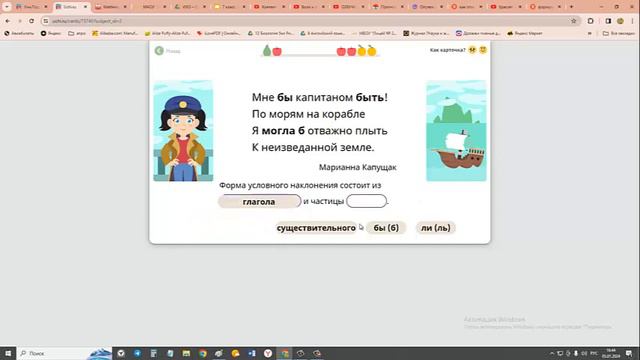The image size is (640, 360).
Task: Select the word chip существительного
Action: click(316, 228)
